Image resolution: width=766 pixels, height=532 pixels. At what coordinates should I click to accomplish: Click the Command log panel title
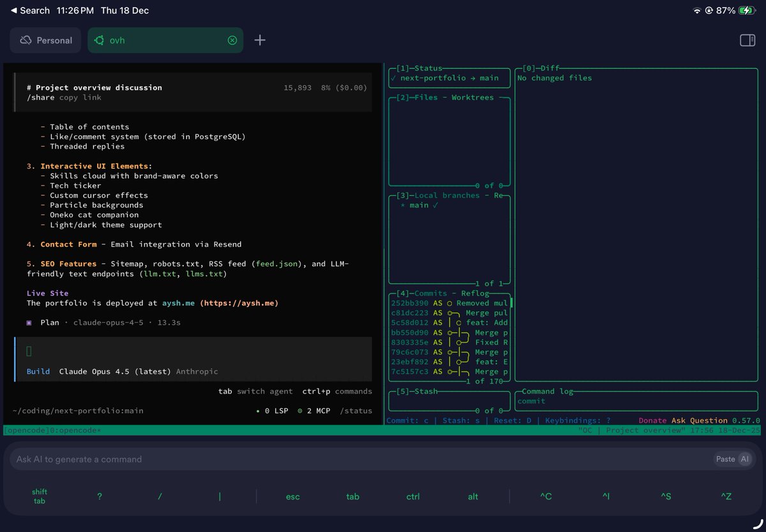(548, 391)
